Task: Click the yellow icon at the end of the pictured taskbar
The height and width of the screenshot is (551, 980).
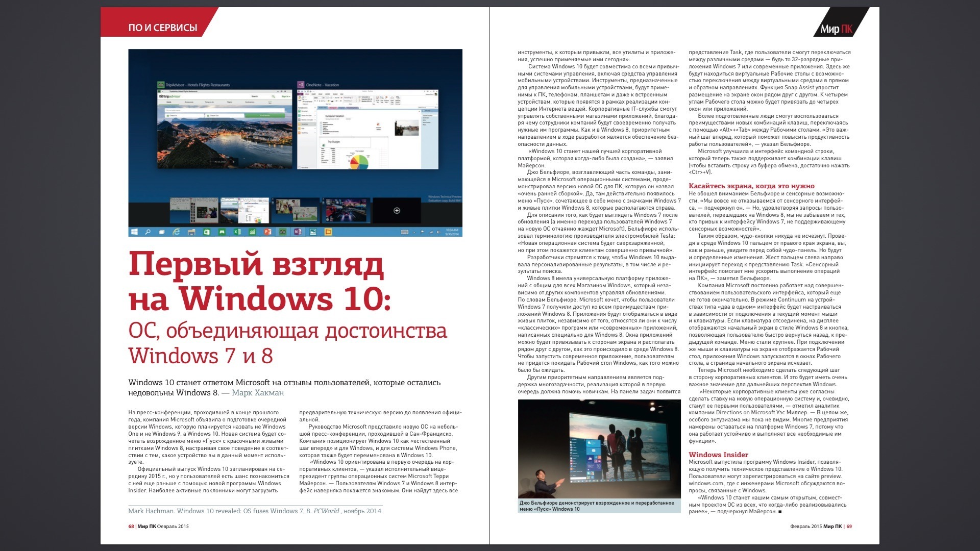Action: (328, 232)
